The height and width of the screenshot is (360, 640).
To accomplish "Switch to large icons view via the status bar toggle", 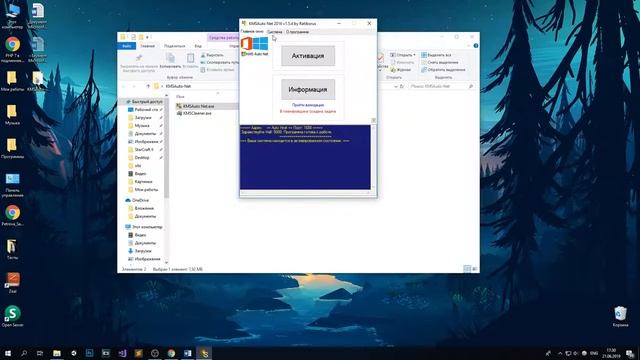I will tap(474, 269).
